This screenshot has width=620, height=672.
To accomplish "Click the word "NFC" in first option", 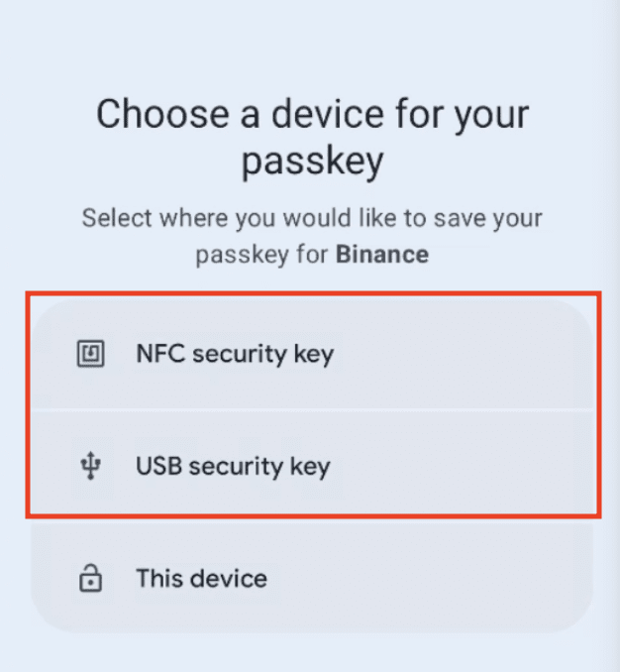I will click(x=160, y=354).
